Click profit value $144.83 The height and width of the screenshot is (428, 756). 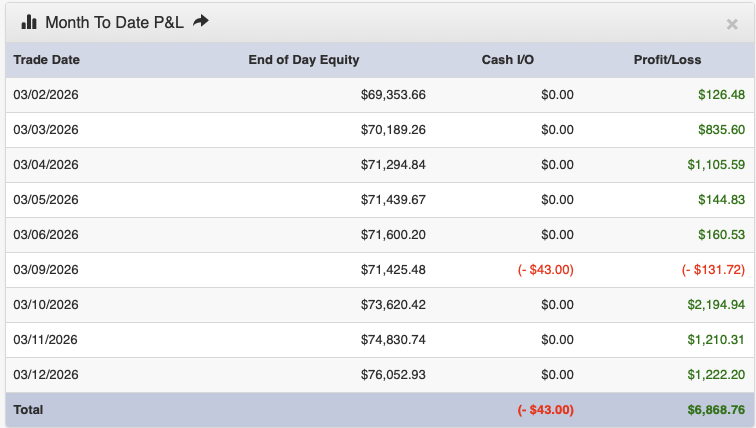[x=721, y=200]
